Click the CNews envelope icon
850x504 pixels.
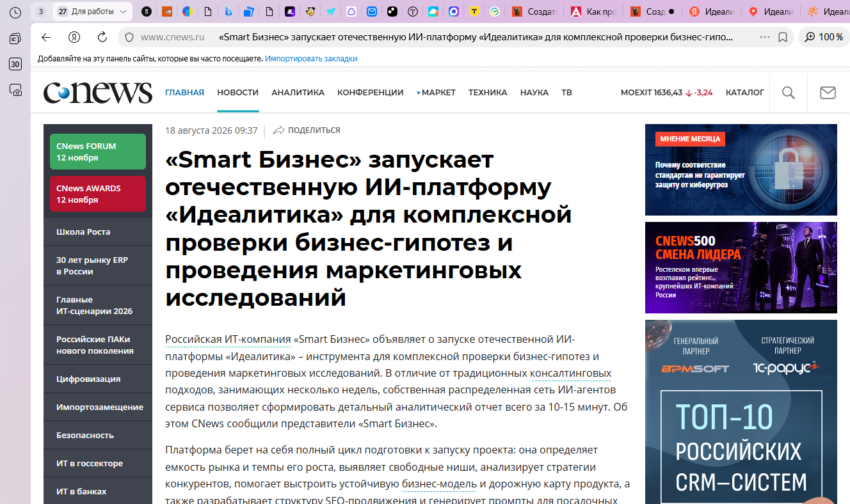828,93
